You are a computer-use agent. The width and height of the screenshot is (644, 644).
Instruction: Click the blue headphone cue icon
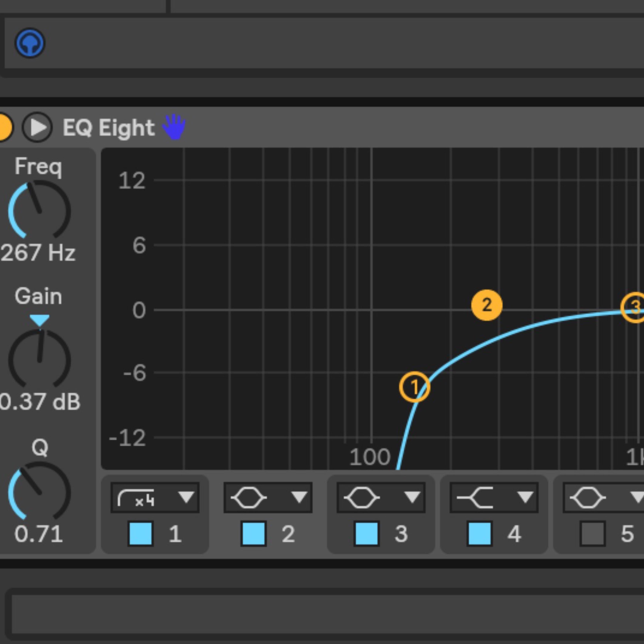[30, 43]
